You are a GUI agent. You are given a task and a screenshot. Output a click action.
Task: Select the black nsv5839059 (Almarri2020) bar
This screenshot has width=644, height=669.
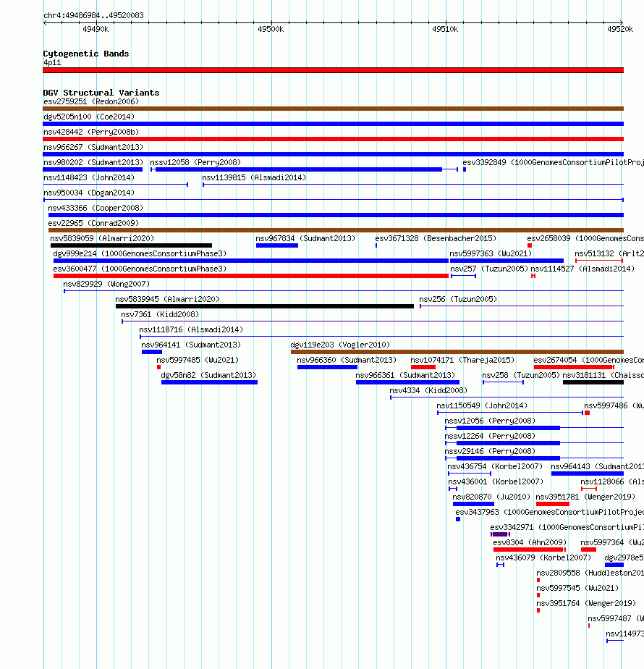131,245
